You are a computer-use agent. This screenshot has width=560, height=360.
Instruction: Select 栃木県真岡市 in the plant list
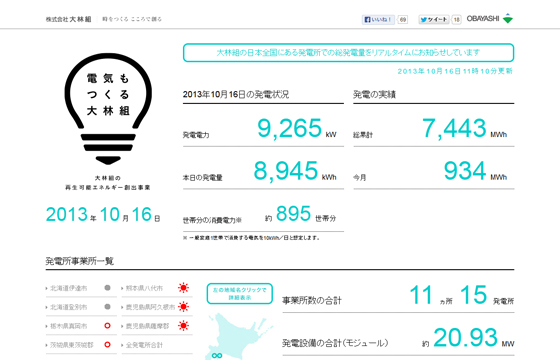[x=68, y=326]
